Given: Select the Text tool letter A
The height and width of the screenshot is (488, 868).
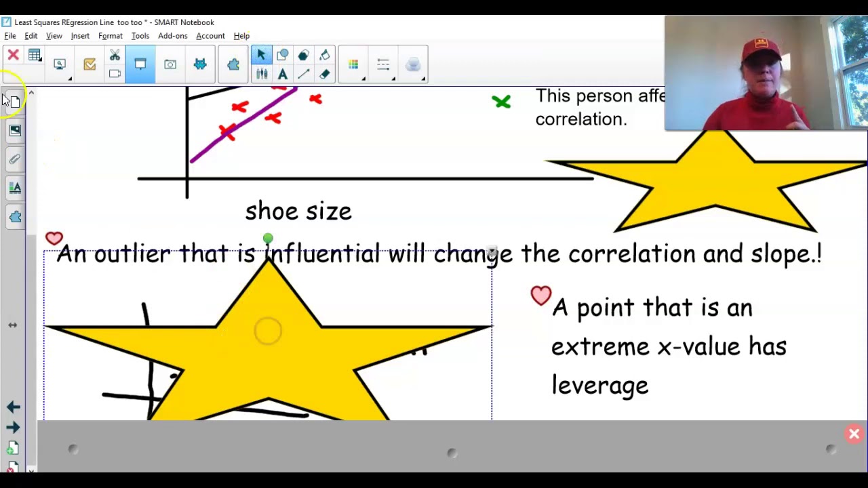Looking at the screenshot, I should (x=283, y=74).
